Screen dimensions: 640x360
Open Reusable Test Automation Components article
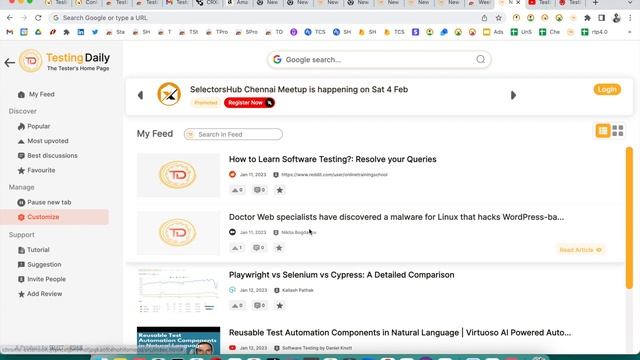coord(400,333)
